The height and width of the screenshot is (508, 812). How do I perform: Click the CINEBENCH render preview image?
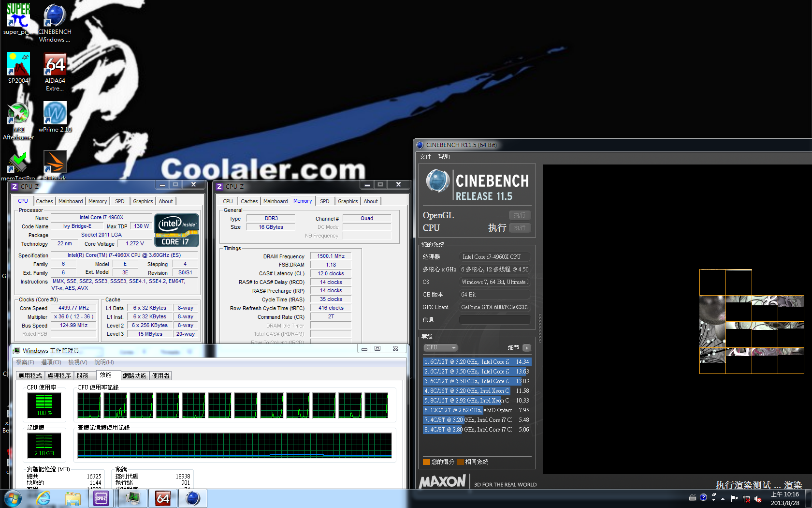[752, 321]
